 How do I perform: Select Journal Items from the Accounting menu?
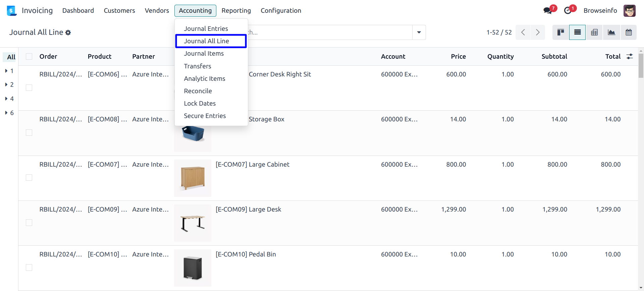pos(204,54)
